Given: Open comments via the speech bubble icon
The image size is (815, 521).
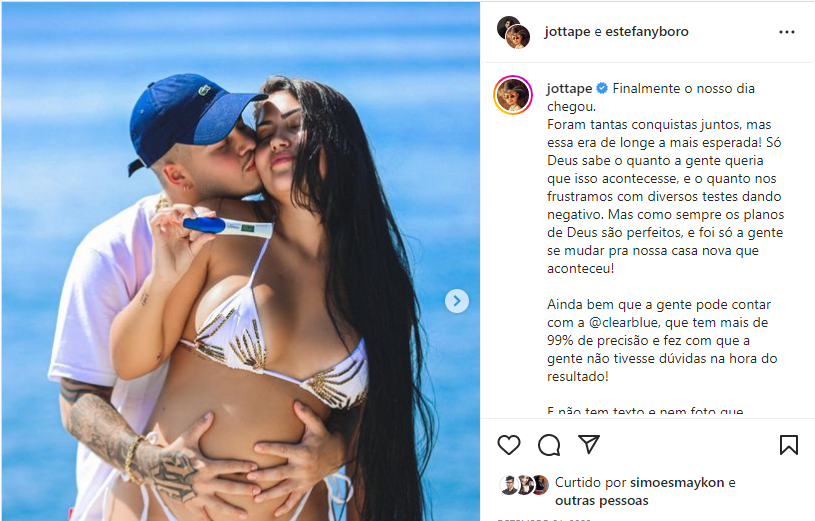Looking at the screenshot, I should pos(549,445).
